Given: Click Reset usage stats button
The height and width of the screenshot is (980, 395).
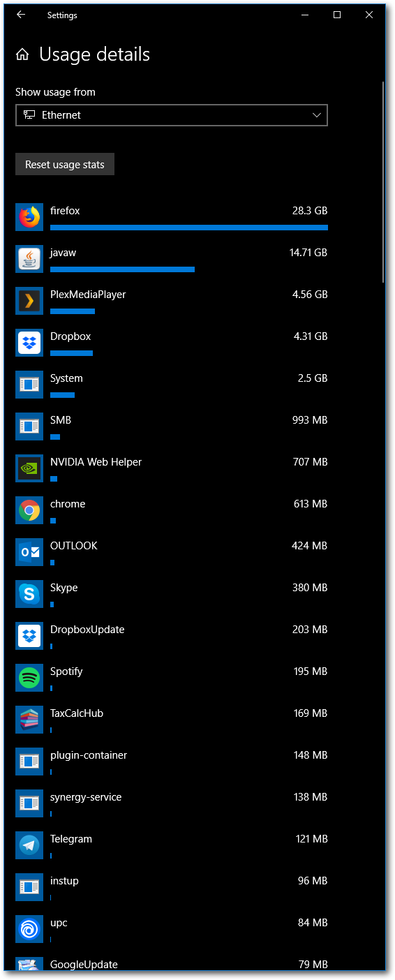Looking at the screenshot, I should click(65, 165).
